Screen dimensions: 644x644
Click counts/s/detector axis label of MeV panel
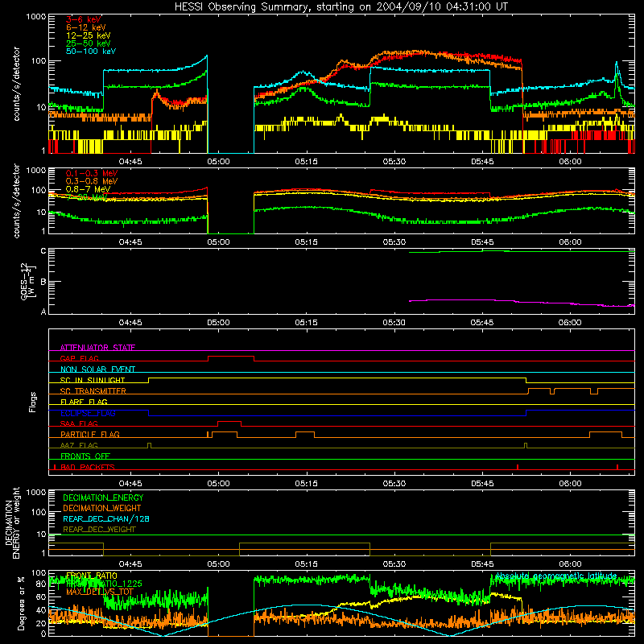coord(16,200)
